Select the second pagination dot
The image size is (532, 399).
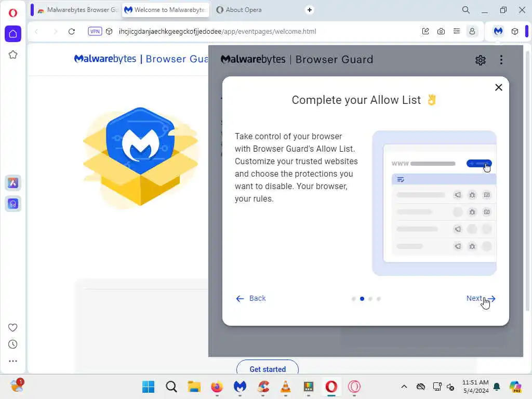coord(362,299)
